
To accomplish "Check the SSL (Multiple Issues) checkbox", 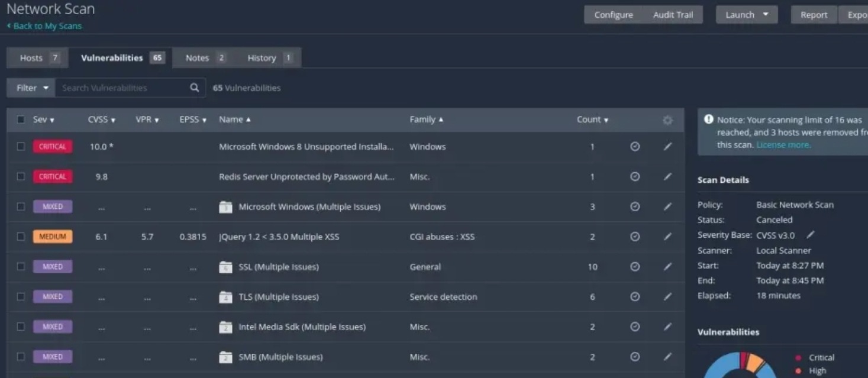I will tap(21, 267).
